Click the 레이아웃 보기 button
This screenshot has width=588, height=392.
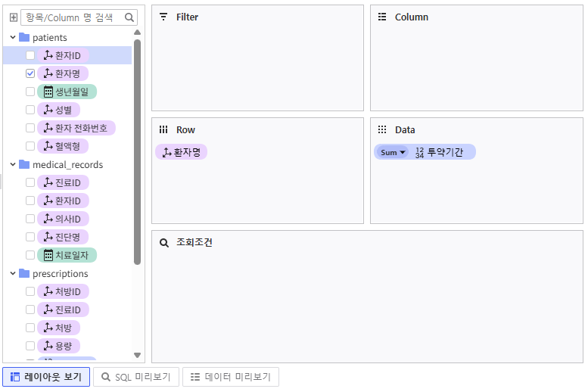click(x=46, y=377)
